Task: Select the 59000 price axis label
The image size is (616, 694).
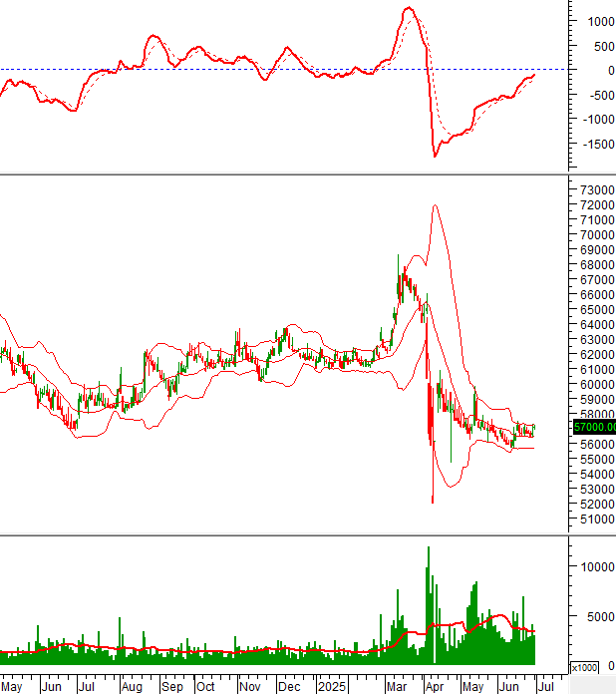Action: pyautogui.click(x=597, y=400)
